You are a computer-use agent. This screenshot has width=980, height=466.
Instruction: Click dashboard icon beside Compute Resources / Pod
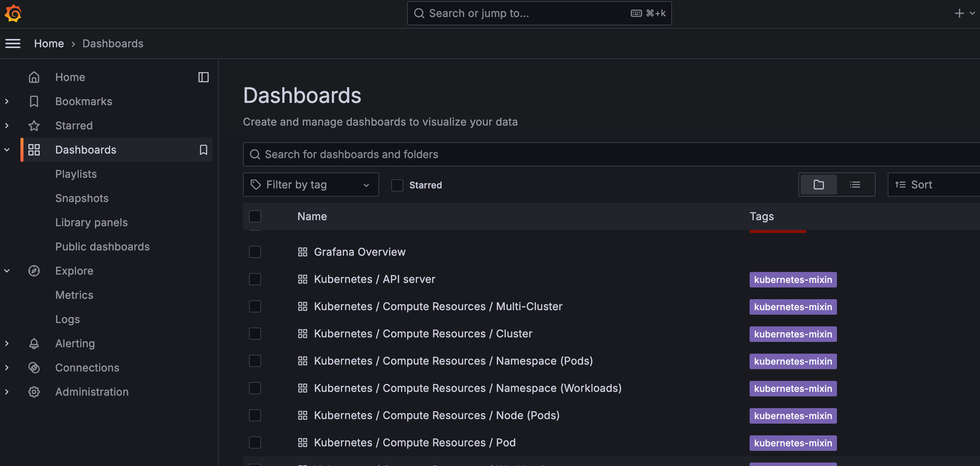pos(302,443)
